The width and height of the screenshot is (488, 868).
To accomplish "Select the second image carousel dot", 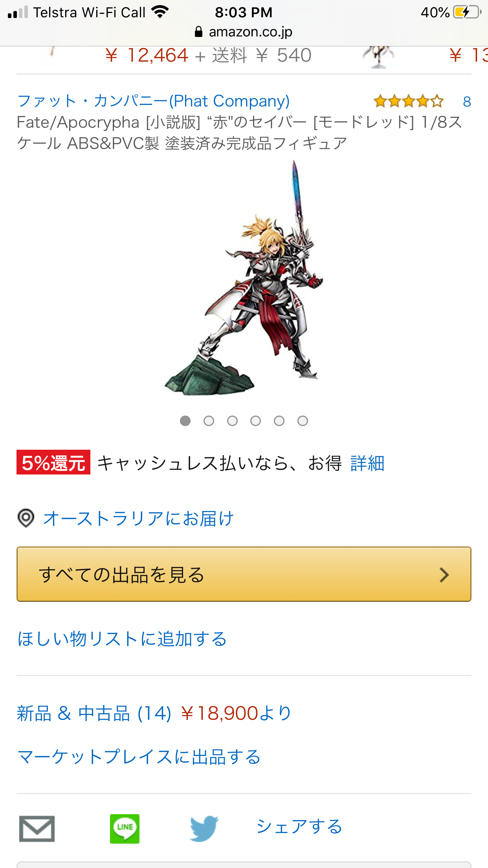I will [x=209, y=421].
